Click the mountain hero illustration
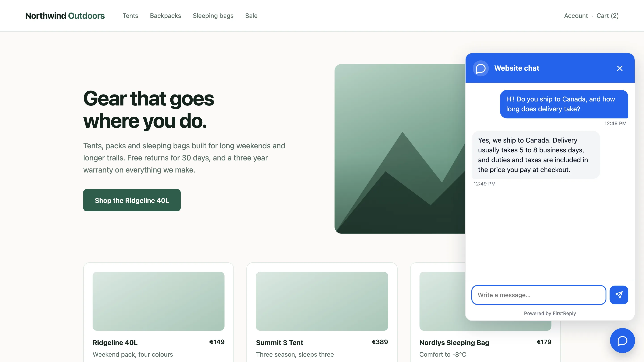This screenshot has height=362, width=644. pos(400,149)
